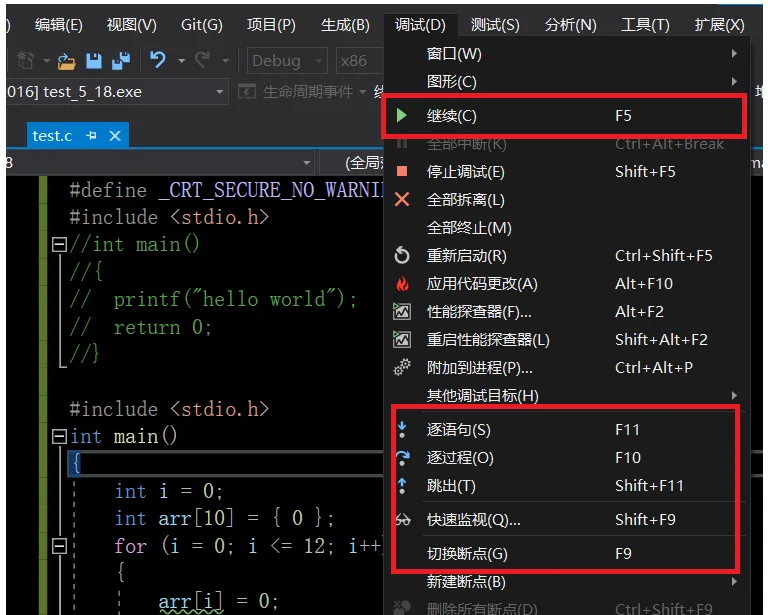Choose 切换断点(G) menu entry

[x=566, y=553]
